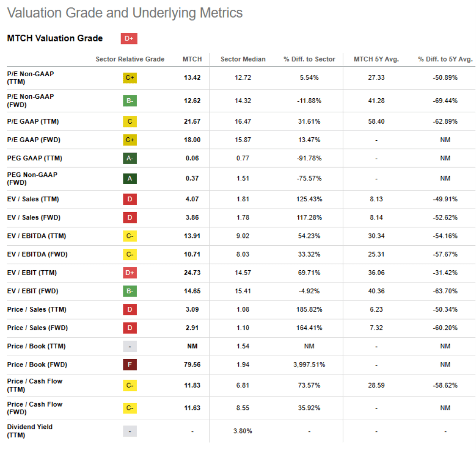Viewport: 476px width, 451px height.
Task: Click the Valuation Grade and Underlying Metrics heading
Action: (125, 13)
